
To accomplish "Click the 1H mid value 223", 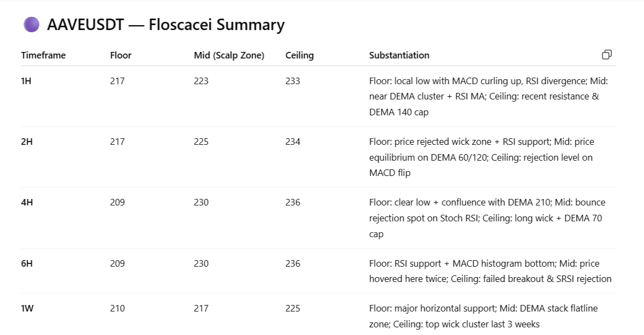I will click(201, 81).
